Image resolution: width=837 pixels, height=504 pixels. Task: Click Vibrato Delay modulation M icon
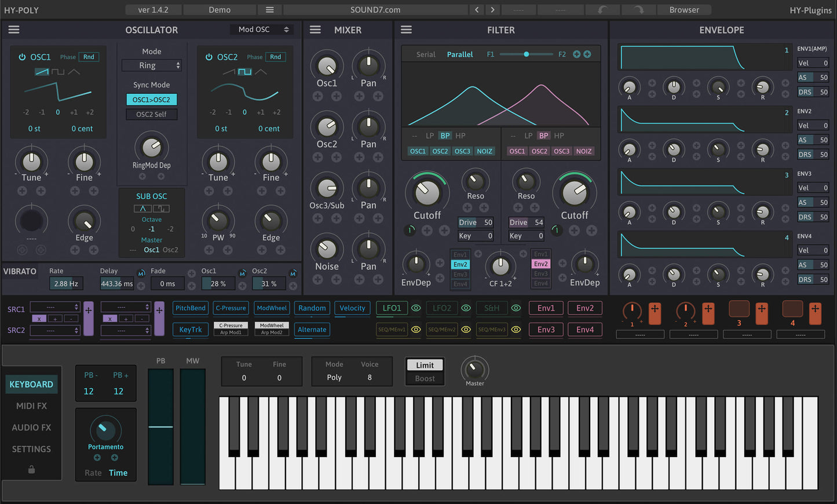click(x=141, y=273)
